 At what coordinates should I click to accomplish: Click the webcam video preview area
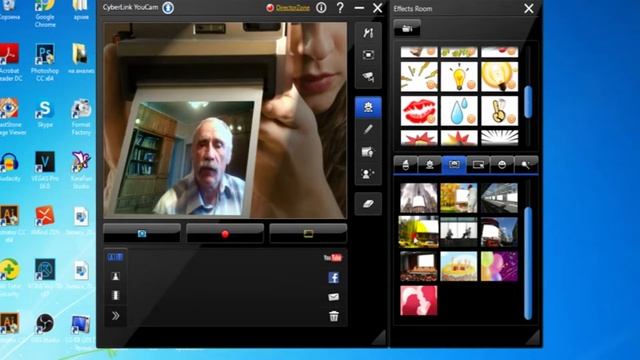[x=225, y=120]
